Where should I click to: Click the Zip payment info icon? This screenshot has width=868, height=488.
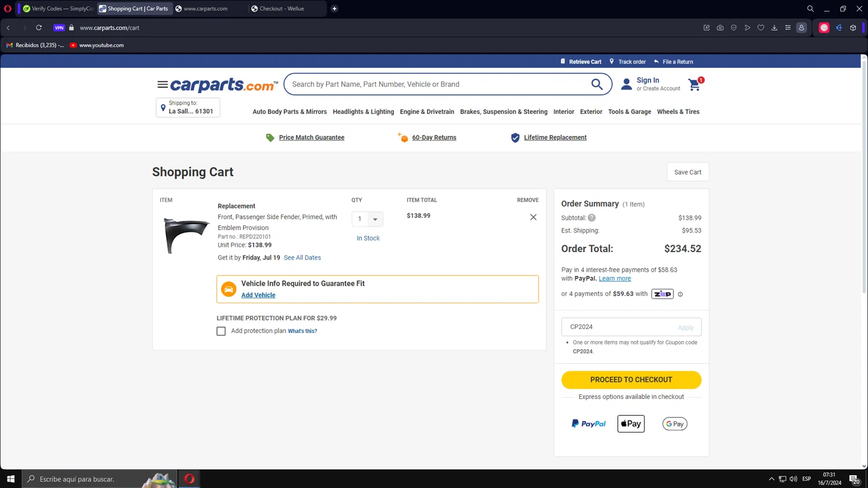tap(680, 294)
